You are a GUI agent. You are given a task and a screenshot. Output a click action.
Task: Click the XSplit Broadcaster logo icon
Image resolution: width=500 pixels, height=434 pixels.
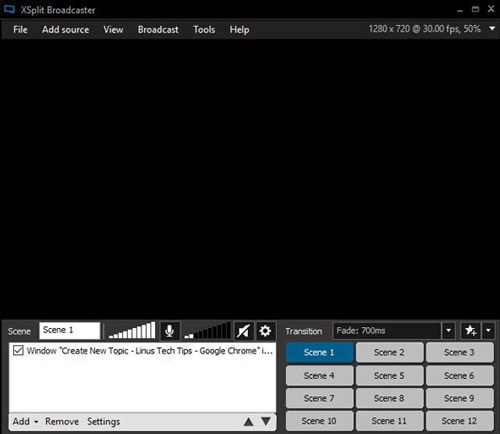[x=9, y=9]
